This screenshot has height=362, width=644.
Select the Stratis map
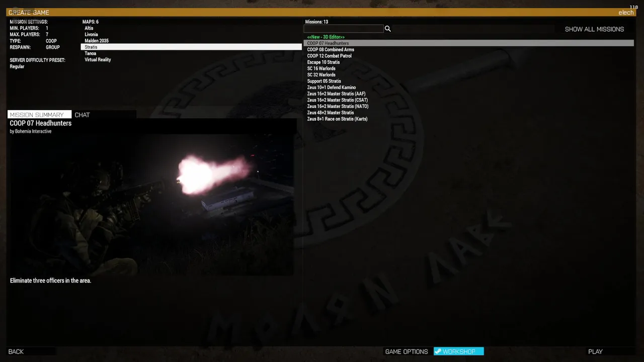(191, 47)
